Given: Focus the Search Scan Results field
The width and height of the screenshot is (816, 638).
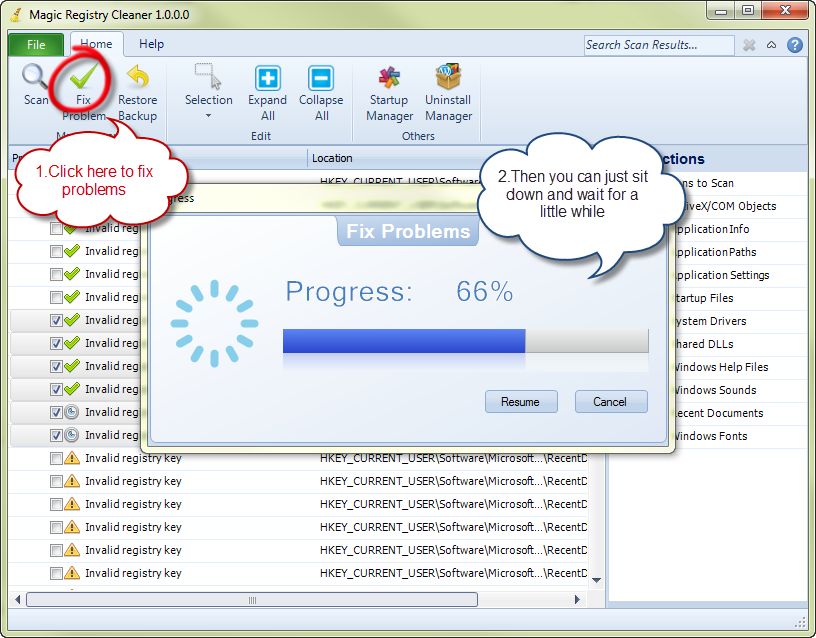Looking at the screenshot, I should tap(659, 45).
